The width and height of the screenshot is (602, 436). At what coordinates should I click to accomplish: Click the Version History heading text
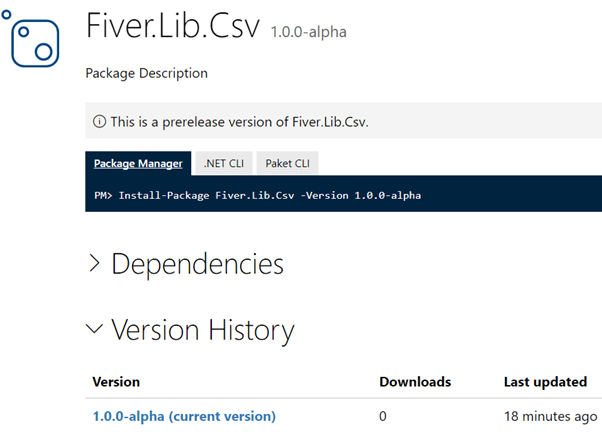point(202,330)
